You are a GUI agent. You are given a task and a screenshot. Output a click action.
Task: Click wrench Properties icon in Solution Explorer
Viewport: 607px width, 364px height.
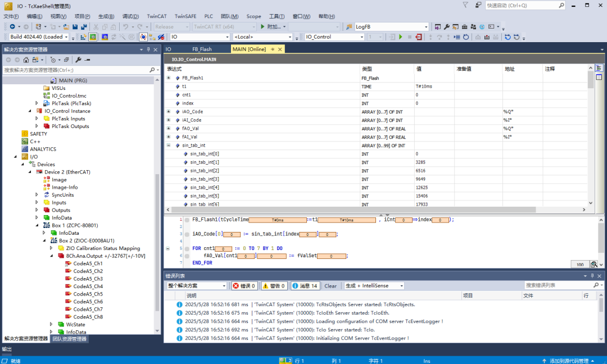[x=78, y=60]
